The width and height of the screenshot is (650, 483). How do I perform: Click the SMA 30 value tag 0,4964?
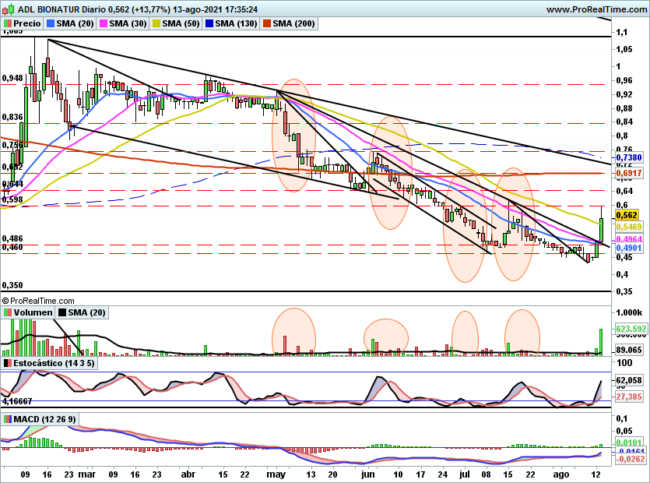click(x=629, y=239)
